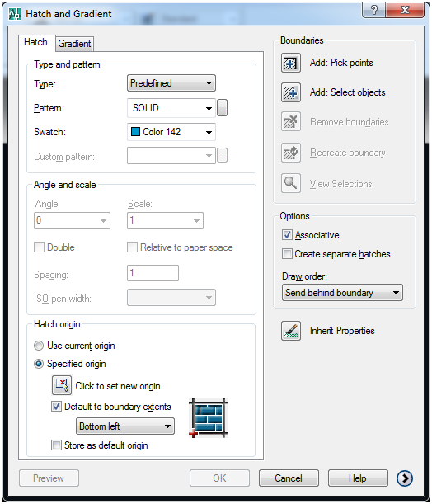432x504 pixels.
Task: Click the Remove boundaries icon
Action: click(291, 121)
